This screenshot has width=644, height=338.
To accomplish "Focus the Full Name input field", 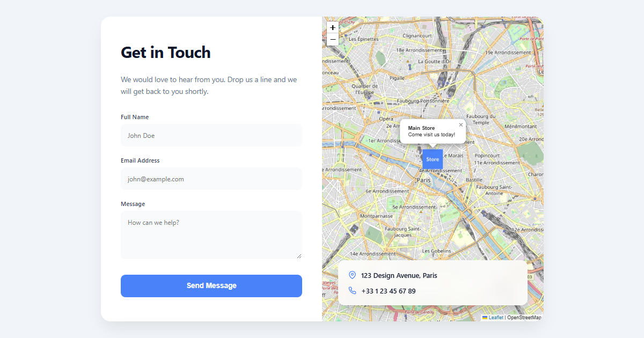I will [x=211, y=135].
